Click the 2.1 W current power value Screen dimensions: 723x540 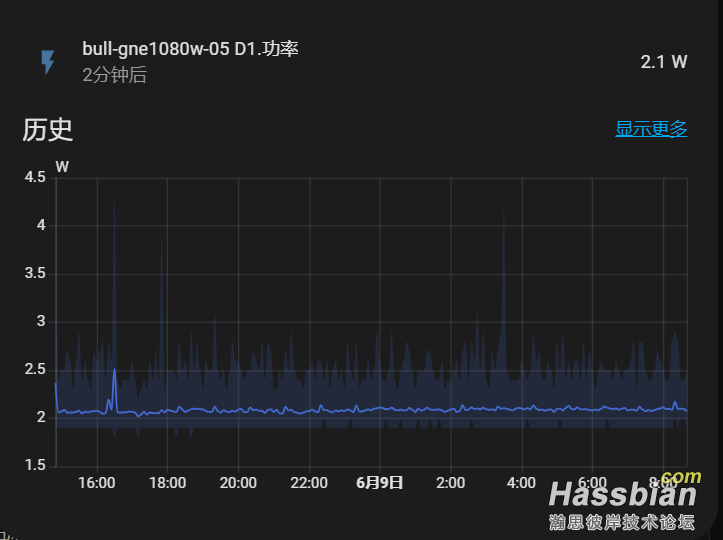[x=664, y=62]
